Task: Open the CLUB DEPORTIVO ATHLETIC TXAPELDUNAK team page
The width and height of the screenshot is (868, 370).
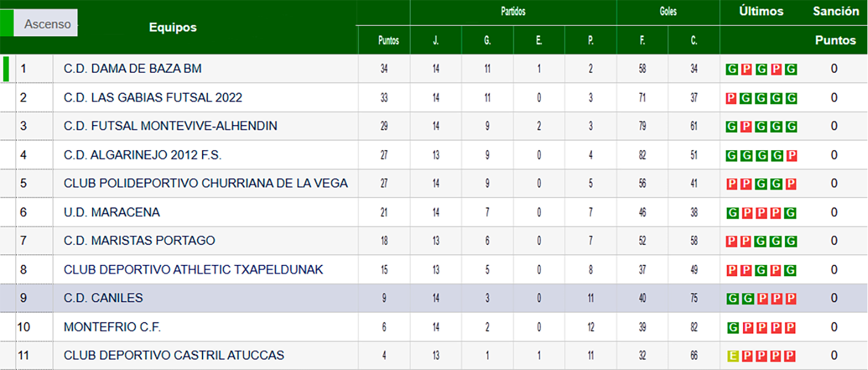Action: point(193,270)
